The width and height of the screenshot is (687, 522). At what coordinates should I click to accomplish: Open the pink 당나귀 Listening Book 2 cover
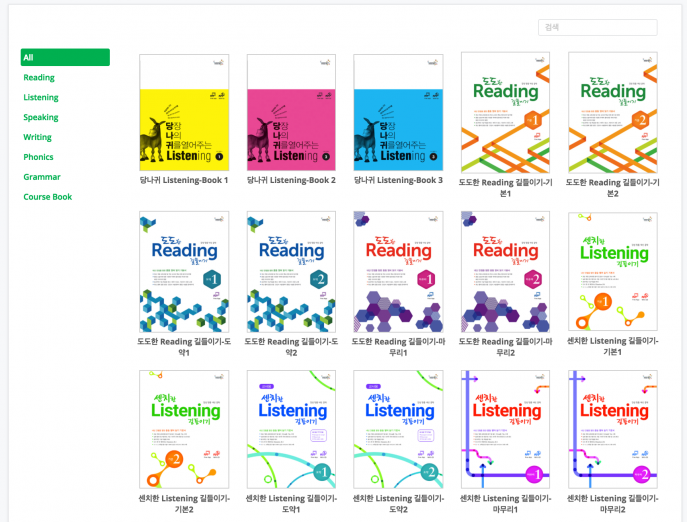291,113
